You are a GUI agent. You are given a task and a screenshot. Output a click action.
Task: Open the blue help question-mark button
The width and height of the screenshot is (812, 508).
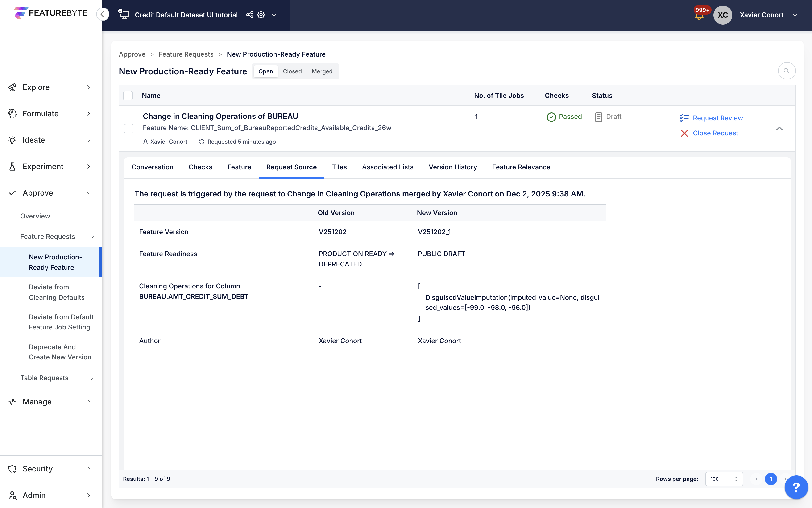point(796,487)
